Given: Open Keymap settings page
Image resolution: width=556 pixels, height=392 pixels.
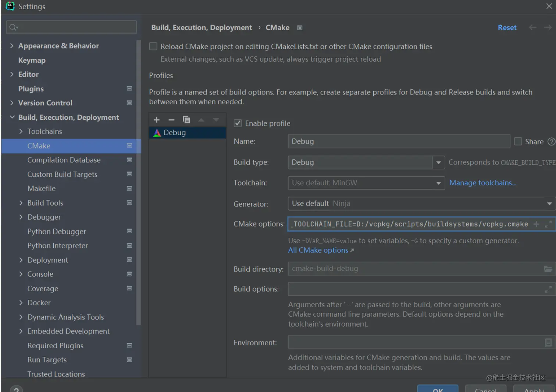Looking at the screenshot, I should click(32, 60).
